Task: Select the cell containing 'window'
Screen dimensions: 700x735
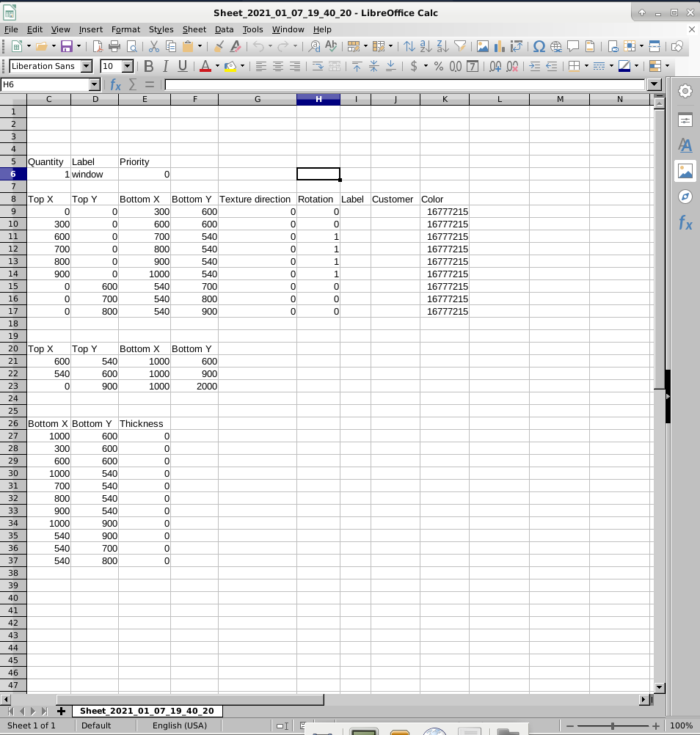Action: pyautogui.click(x=95, y=175)
